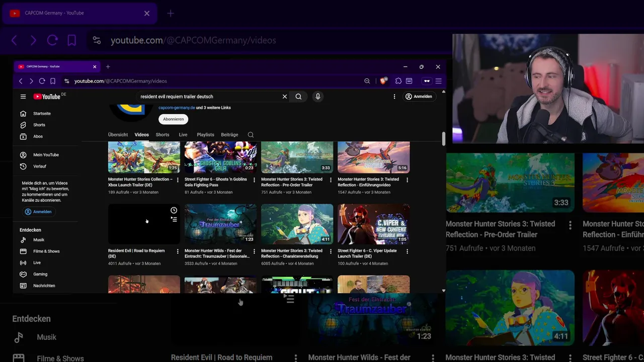The width and height of the screenshot is (644, 362).
Task: Open the Brave wallet icon in toolbar
Action: point(409,81)
